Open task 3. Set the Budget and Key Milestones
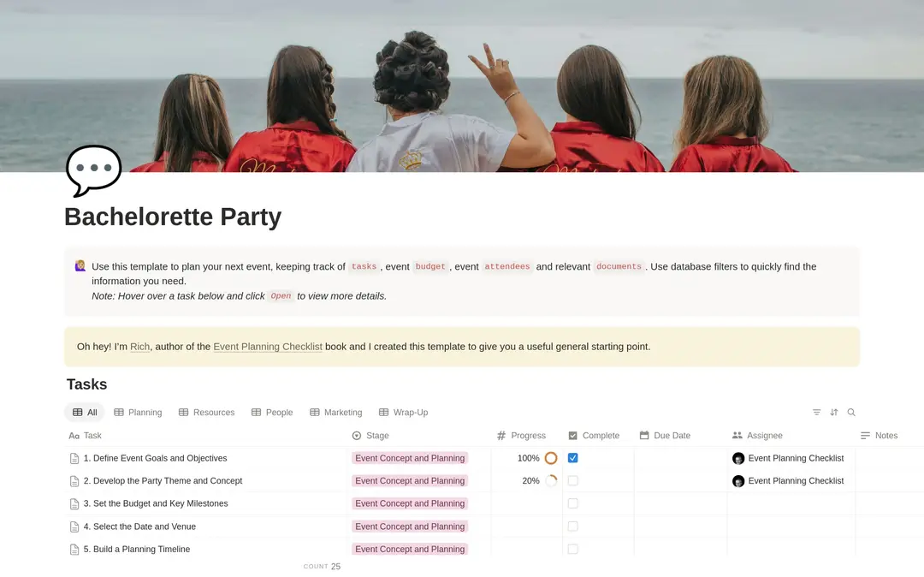This screenshot has height=577, width=924. (x=156, y=503)
